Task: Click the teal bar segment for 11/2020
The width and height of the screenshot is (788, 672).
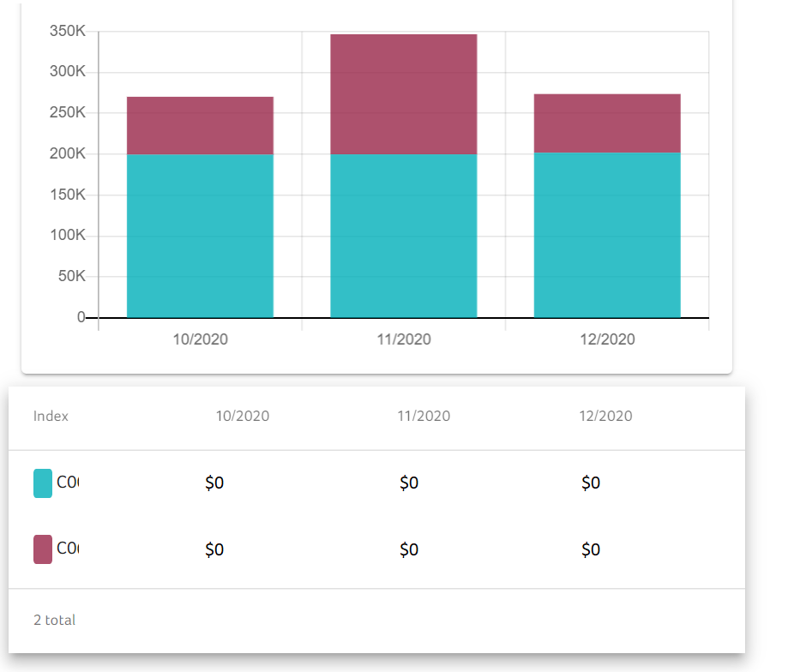Action: click(403, 236)
